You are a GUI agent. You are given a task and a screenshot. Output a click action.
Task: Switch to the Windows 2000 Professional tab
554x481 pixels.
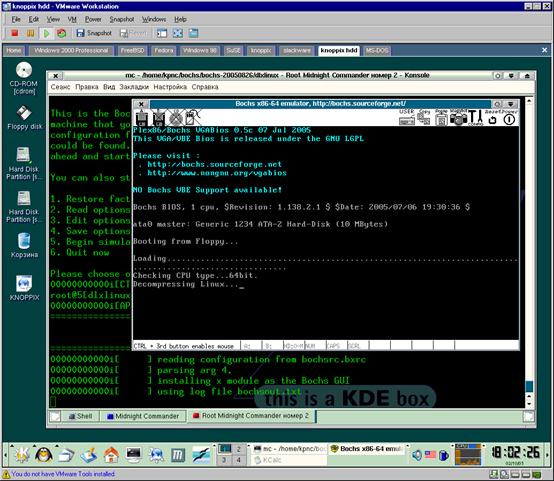[71, 51]
